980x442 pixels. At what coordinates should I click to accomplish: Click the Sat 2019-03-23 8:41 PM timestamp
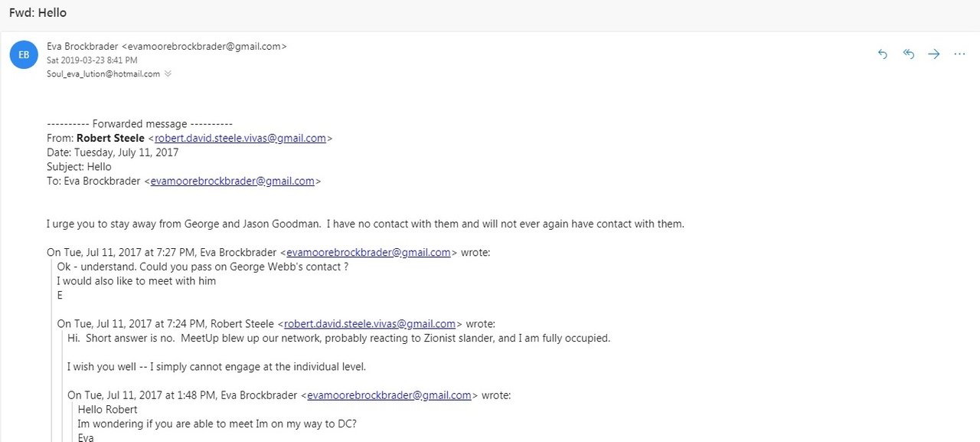(x=92, y=61)
